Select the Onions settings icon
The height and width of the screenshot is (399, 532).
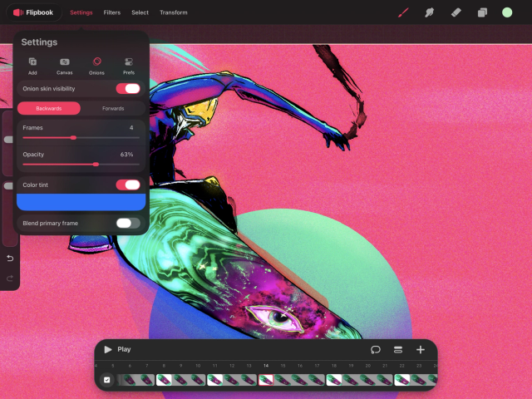(96, 66)
